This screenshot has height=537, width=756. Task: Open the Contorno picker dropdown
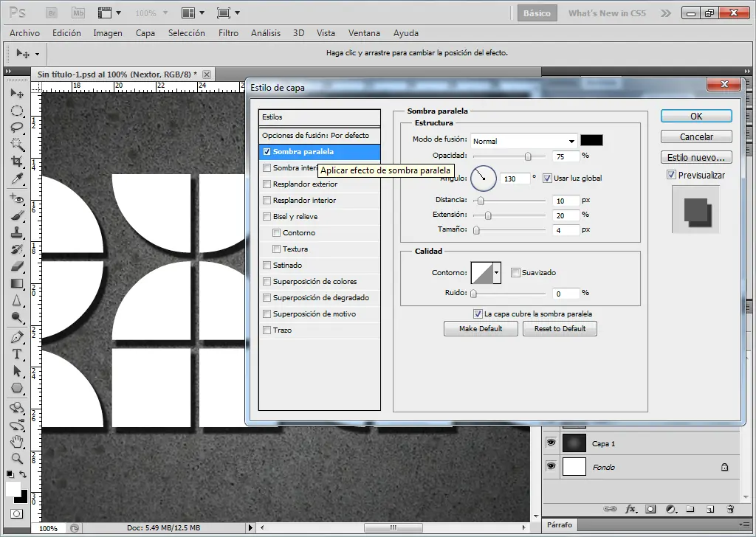tap(495, 272)
